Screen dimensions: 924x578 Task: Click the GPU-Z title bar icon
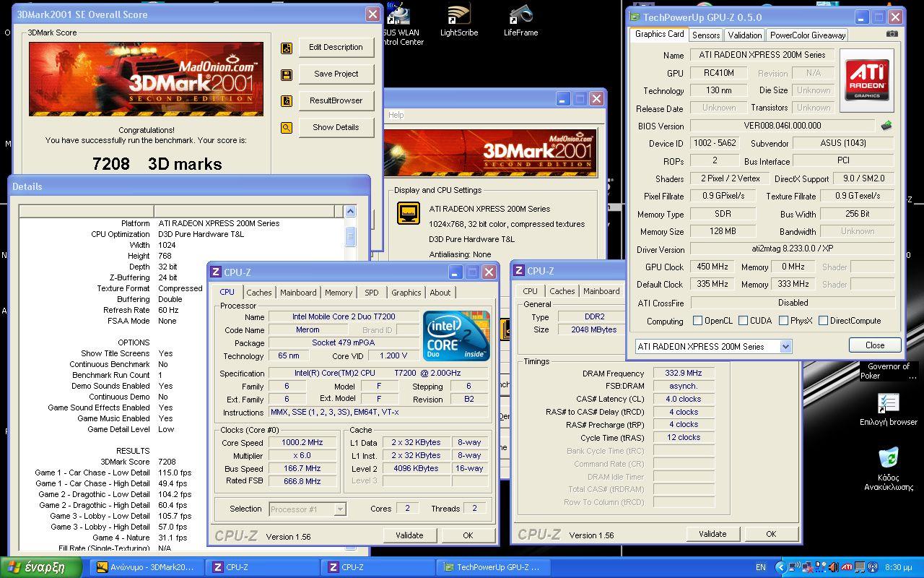point(635,17)
